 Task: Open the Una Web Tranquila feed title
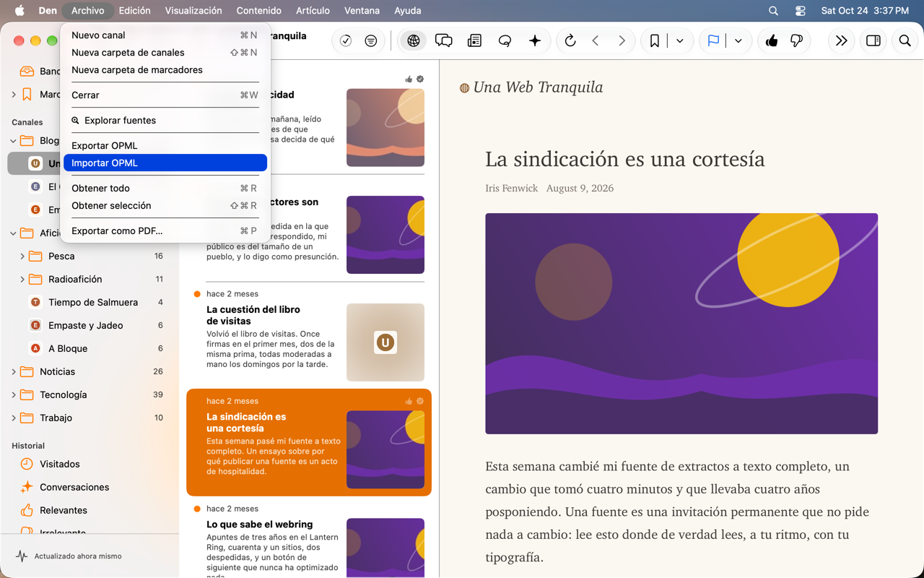tap(538, 87)
